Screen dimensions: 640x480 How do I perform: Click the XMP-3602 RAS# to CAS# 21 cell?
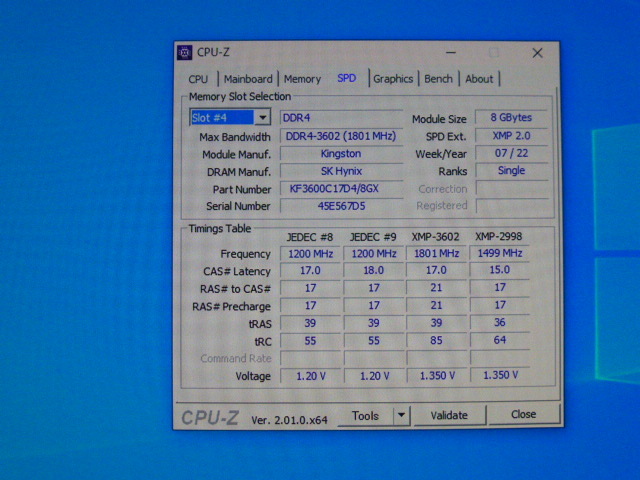click(436, 288)
